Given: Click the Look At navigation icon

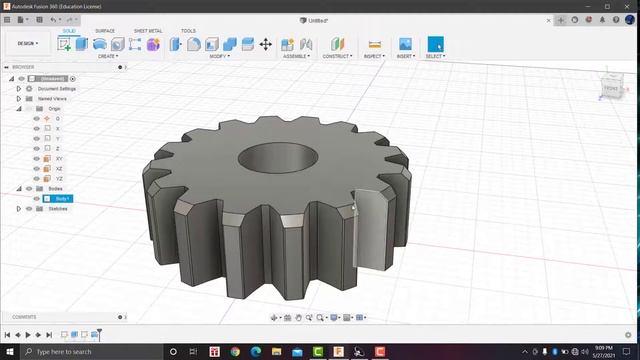Looking at the screenshot, I should coord(287,318).
